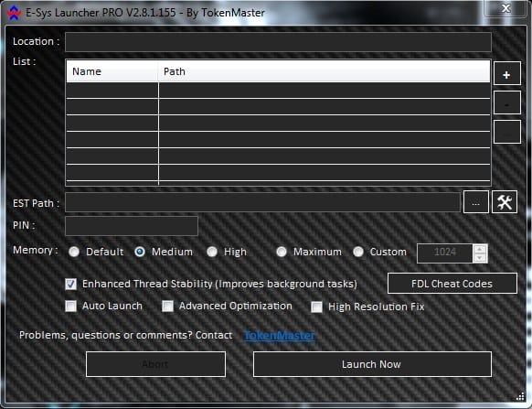Toggle Enhanced Thread Stability checkbox

click(x=71, y=284)
